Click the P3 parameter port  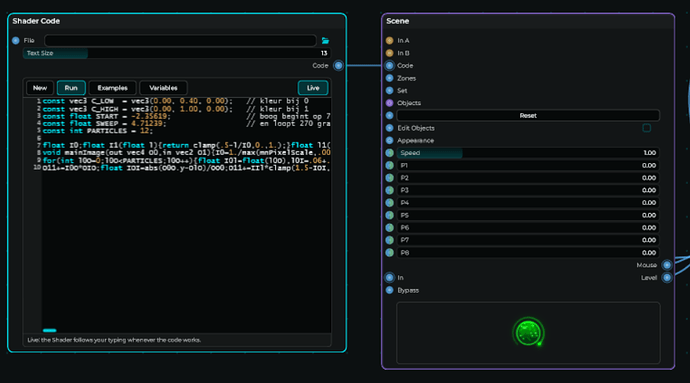pos(389,190)
